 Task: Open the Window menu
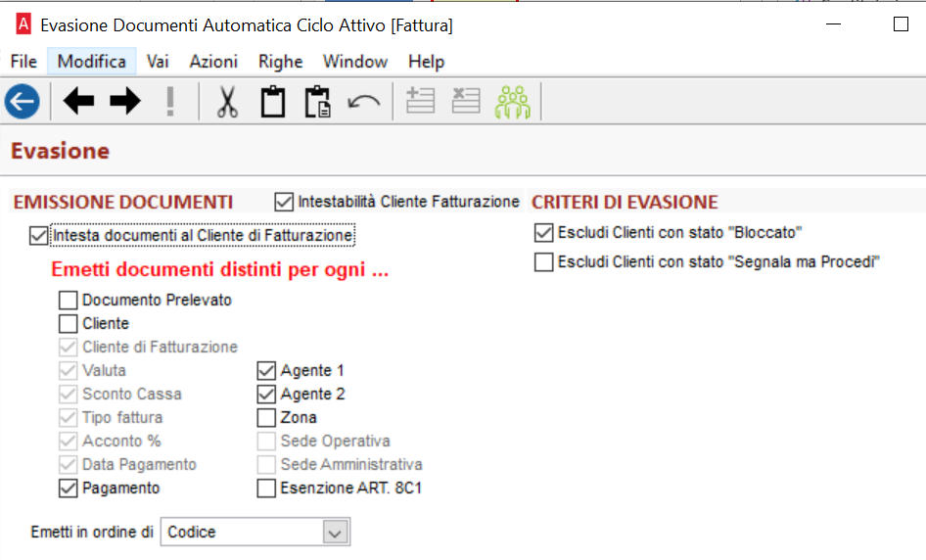355,62
